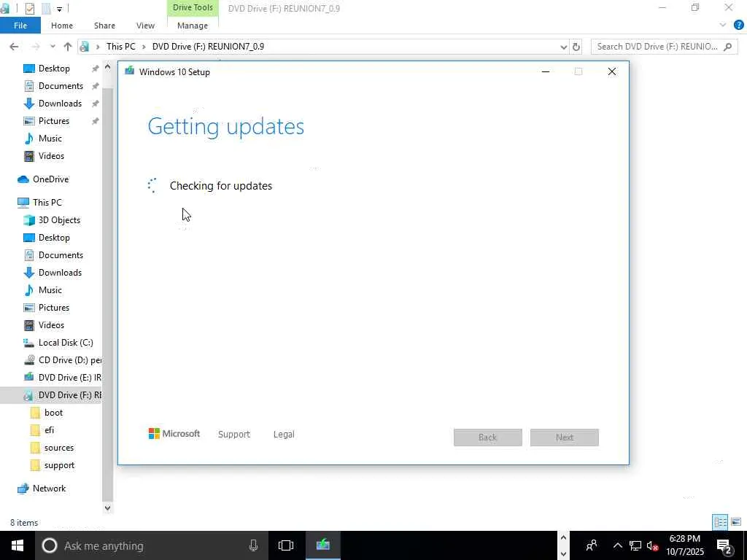Open Task View on the taskbar
The image size is (747, 560).
(x=286, y=545)
